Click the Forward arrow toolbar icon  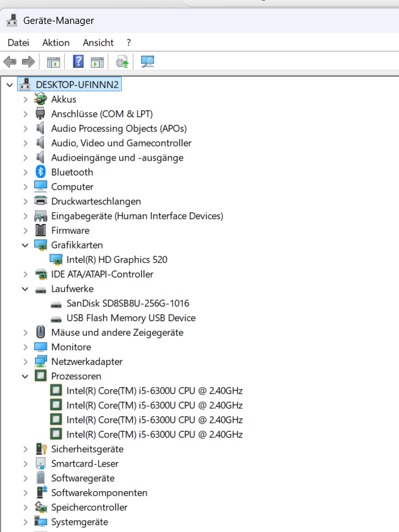(28, 61)
